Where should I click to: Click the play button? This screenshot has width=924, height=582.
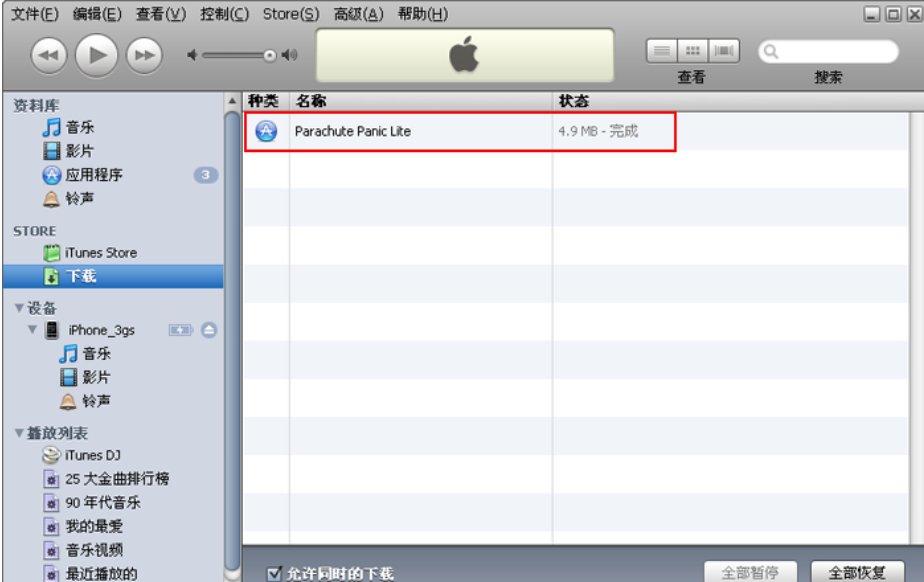click(97, 55)
